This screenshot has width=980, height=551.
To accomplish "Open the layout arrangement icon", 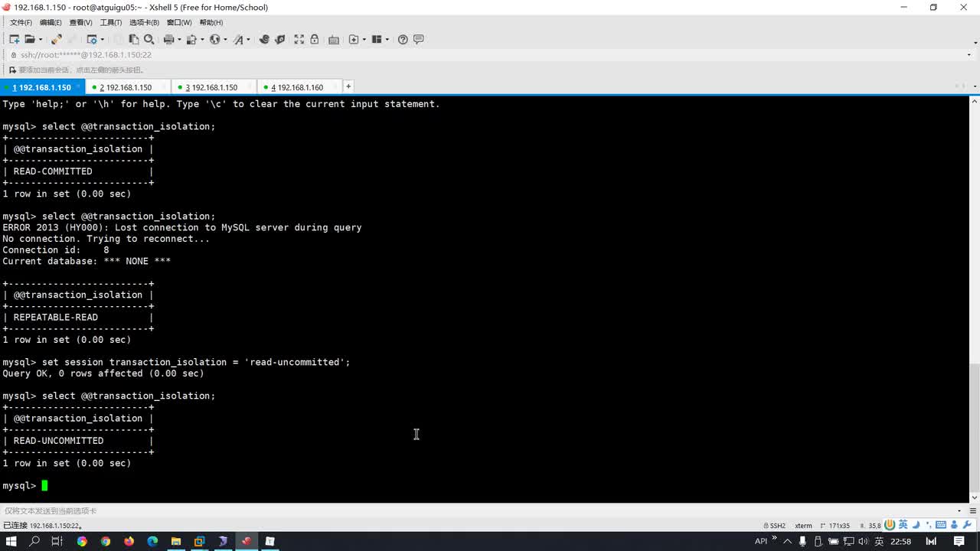I will (377, 39).
